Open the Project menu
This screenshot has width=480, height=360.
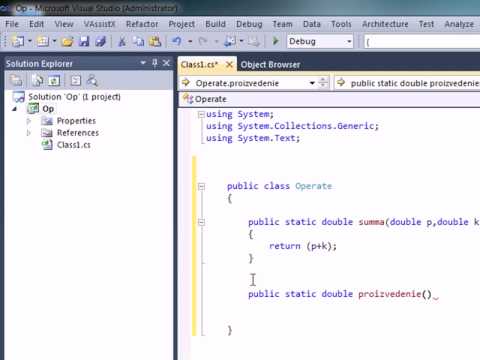point(182,24)
